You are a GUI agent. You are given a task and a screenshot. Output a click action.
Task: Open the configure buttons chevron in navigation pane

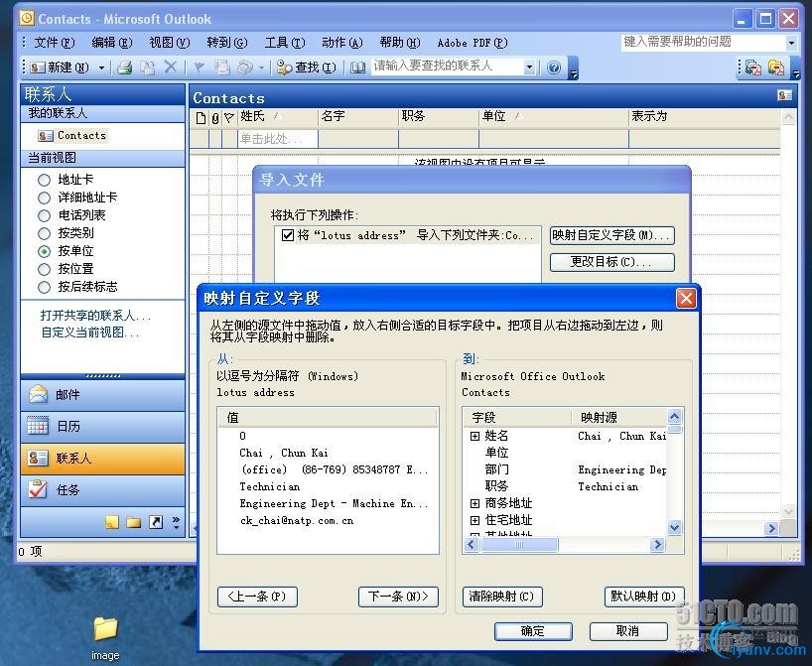click(x=176, y=522)
